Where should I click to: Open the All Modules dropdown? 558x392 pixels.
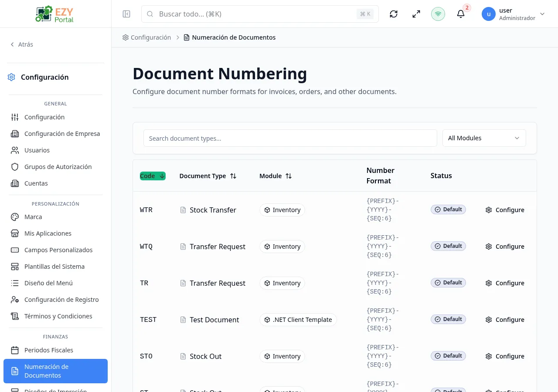coord(484,138)
